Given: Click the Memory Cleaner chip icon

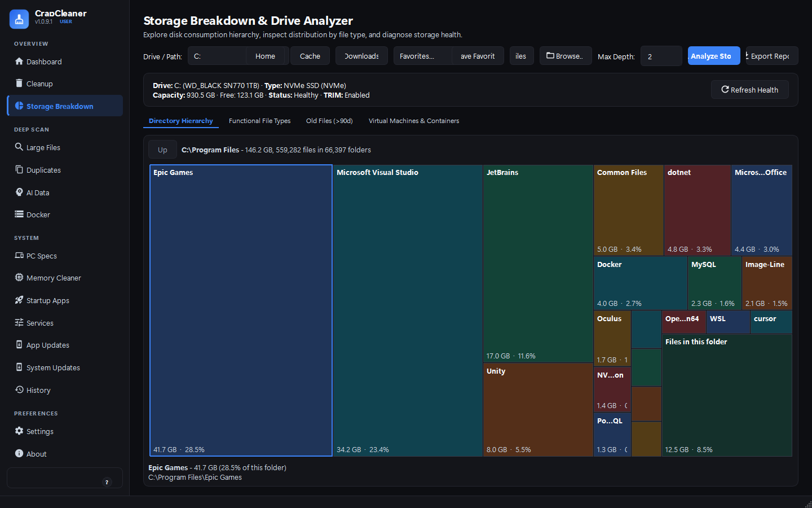Looking at the screenshot, I should click(19, 278).
